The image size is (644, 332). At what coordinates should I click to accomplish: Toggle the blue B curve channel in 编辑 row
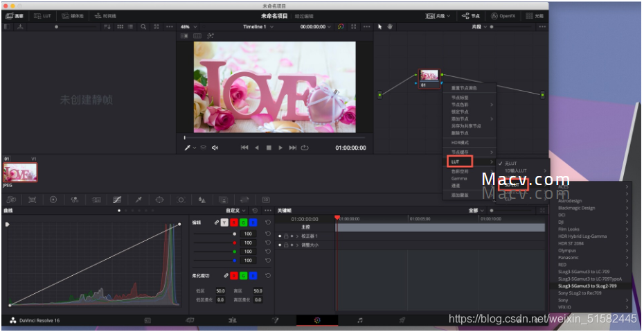point(253,222)
